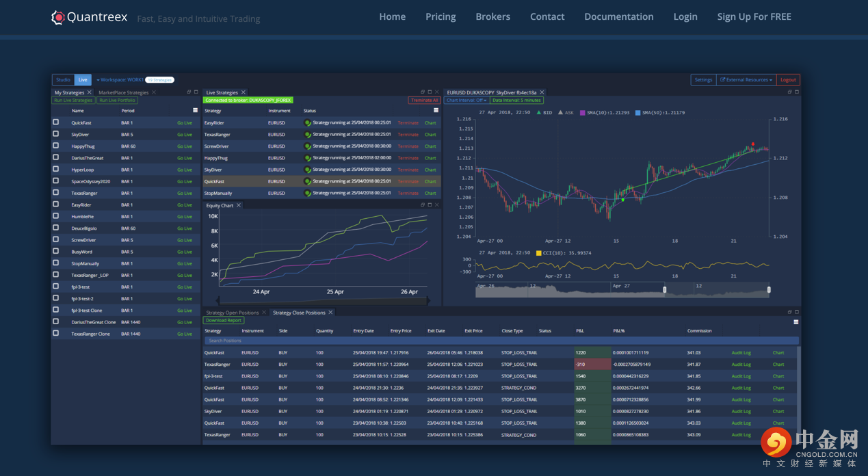868x476 pixels.
Task: Close the MarketPlace Strategies tab
Action: [154, 92]
